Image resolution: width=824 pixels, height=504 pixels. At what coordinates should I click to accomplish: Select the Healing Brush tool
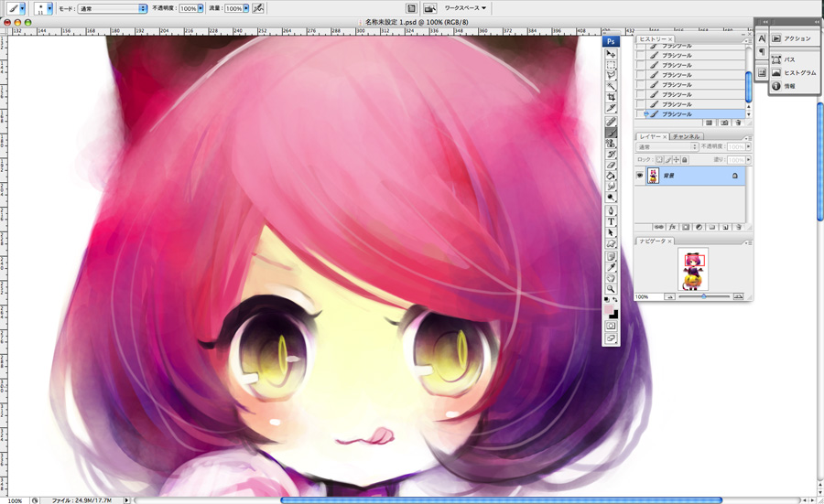611,122
